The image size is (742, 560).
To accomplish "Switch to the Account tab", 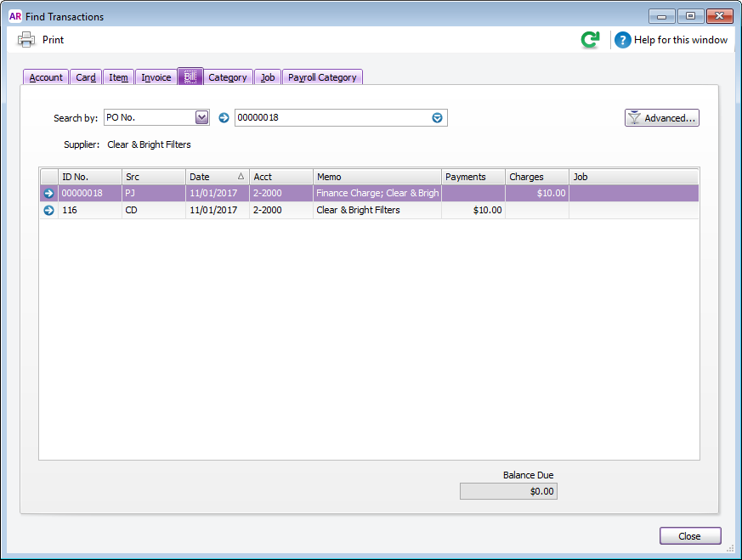I will click(x=46, y=77).
